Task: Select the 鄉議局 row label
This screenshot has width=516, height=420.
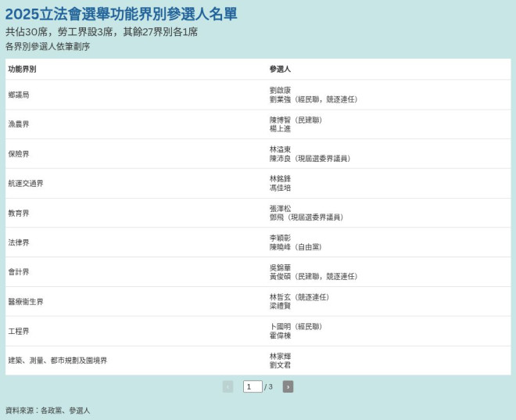Action: 19,95
